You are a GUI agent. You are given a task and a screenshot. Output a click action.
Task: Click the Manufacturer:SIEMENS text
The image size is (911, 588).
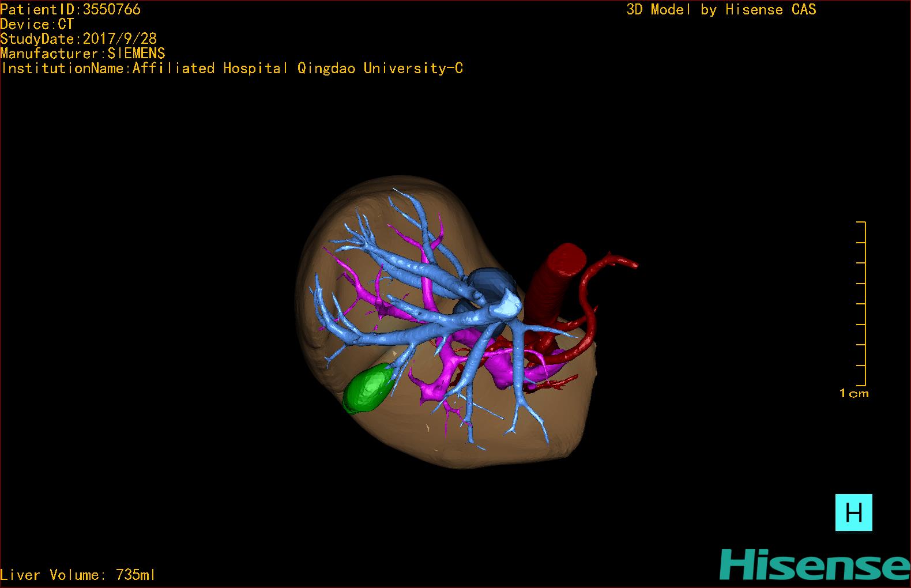click(x=83, y=54)
